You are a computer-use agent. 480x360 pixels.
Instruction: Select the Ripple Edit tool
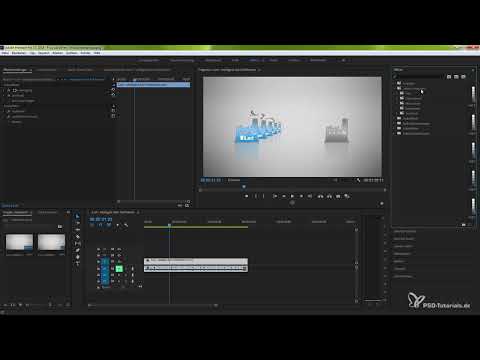(78, 230)
